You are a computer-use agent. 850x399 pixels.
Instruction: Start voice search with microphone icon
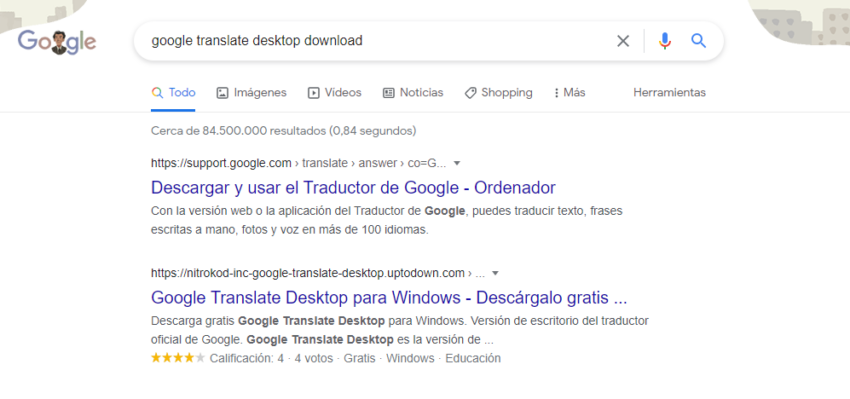click(x=665, y=41)
